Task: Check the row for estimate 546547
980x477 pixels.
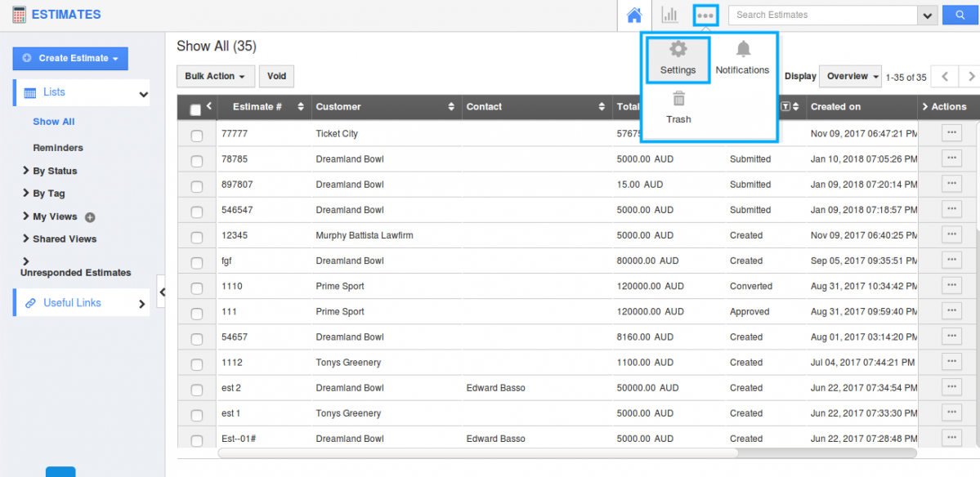Action: [196, 212]
